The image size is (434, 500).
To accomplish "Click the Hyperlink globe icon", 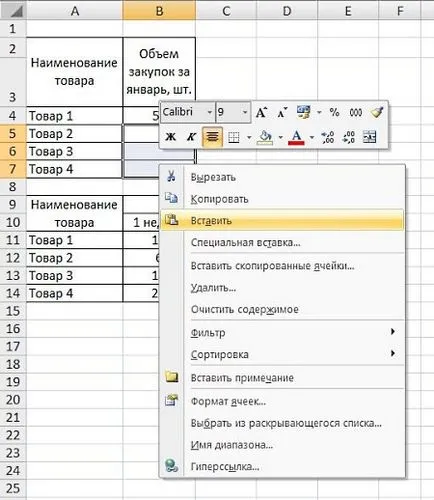I will pyautogui.click(x=172, y=465).
